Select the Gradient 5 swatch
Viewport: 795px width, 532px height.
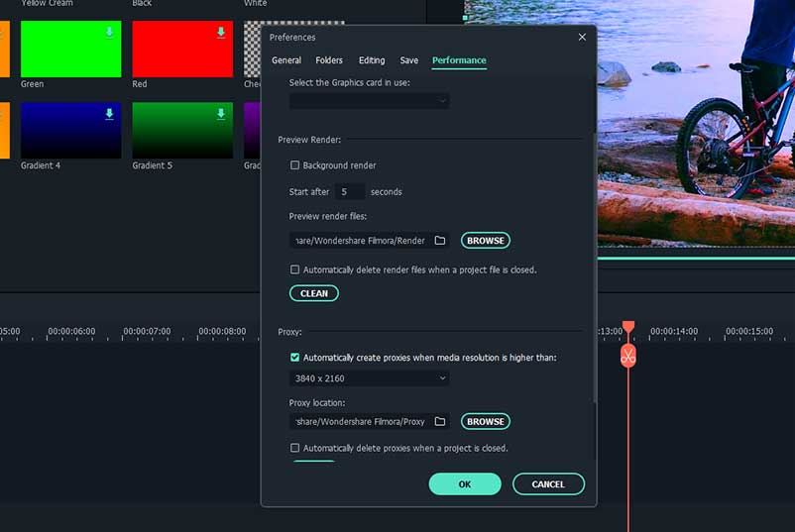182,130
